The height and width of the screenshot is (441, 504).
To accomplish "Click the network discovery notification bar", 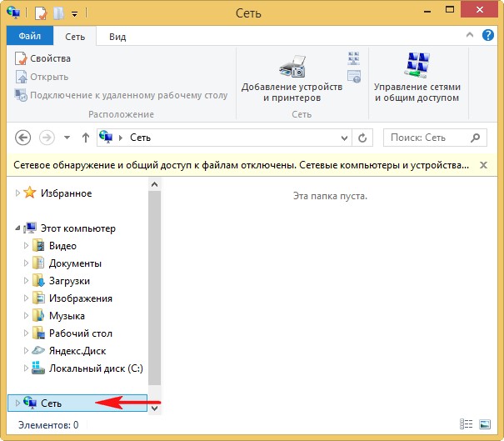I will [242, 165].
